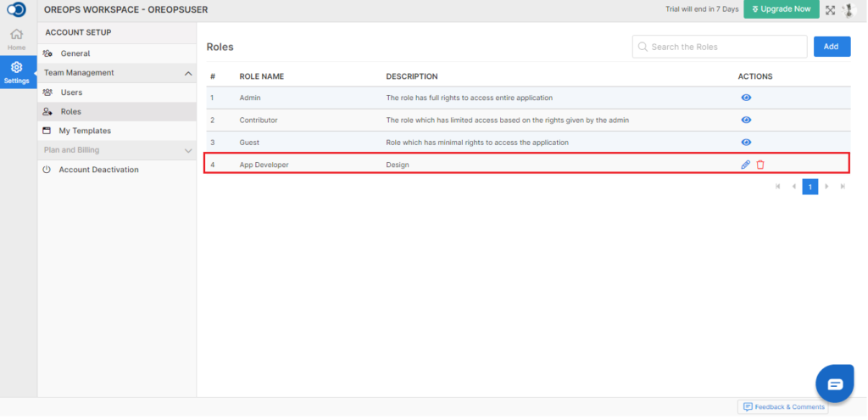
Task: View Guest role with eye icon
Action: pyautogui.click(x=746, y=143)
